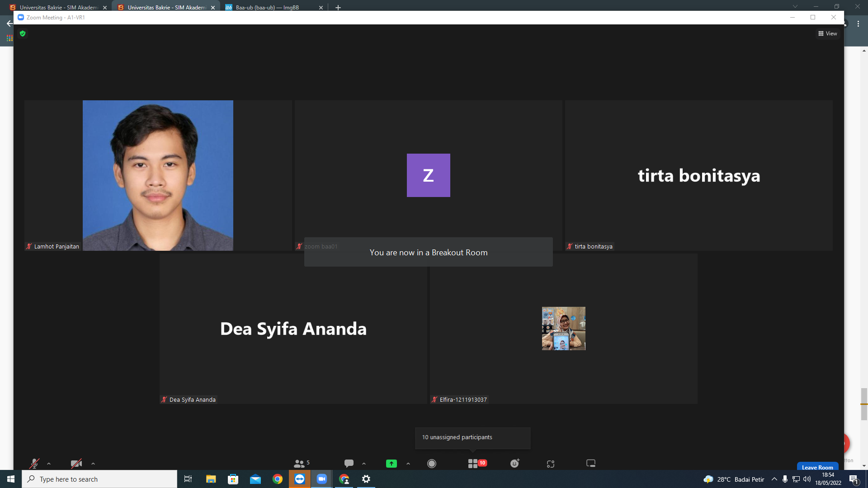Click the 10 unassigned participants tooltip
Image resolution: width=868 pixels, height=488 pixels.
tap(472, 438)
